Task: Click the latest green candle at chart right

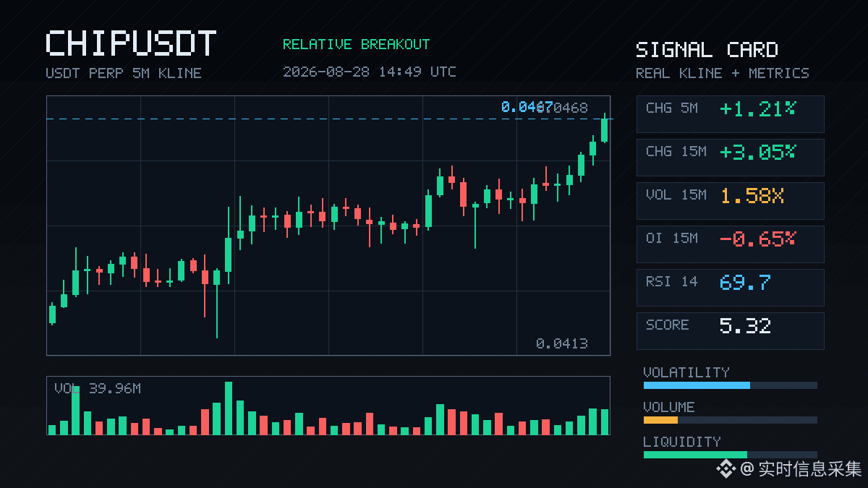Action: coord(604,129)
